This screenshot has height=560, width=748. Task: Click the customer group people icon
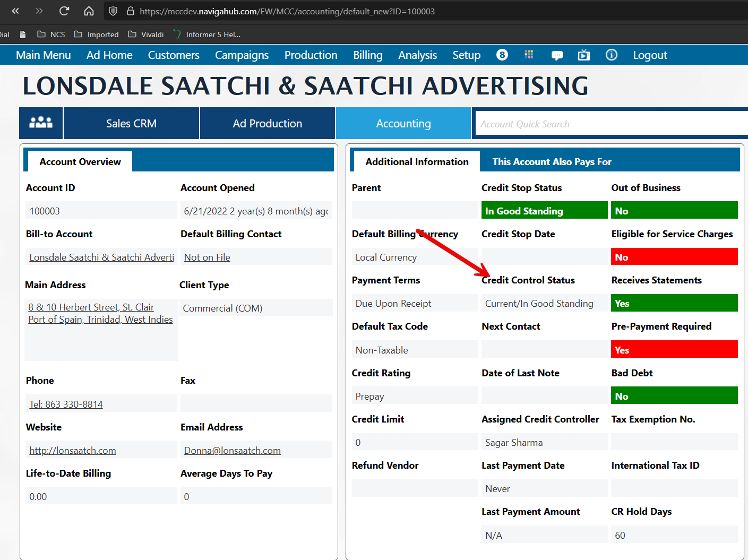click(41, 123)
